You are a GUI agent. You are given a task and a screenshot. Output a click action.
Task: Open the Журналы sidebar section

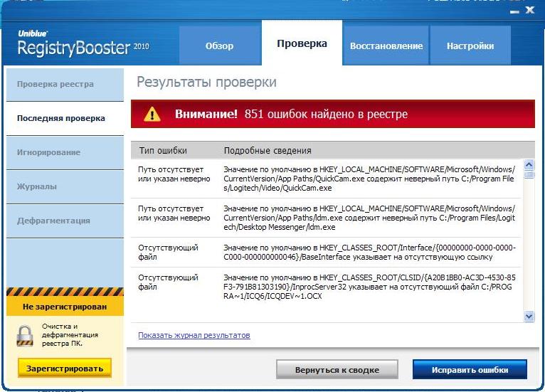[37, 186]
